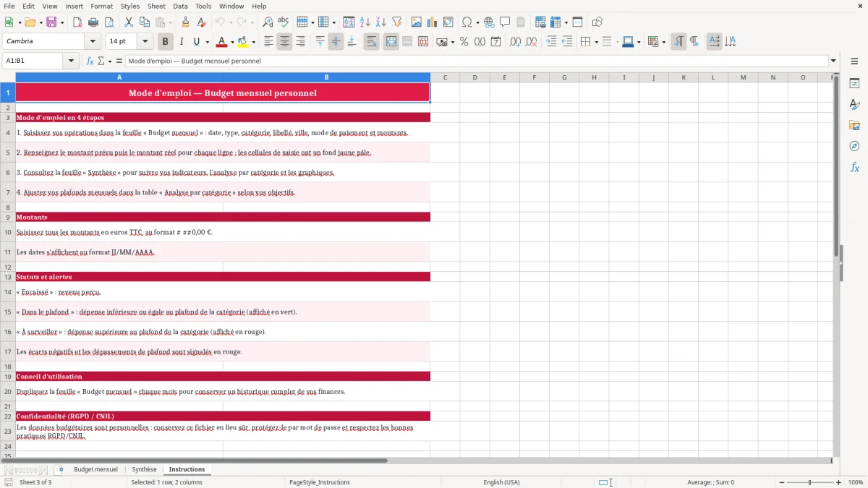This screenshot has height=488, width=868.
Task: Open the Format menu
Action: point(102,6)
